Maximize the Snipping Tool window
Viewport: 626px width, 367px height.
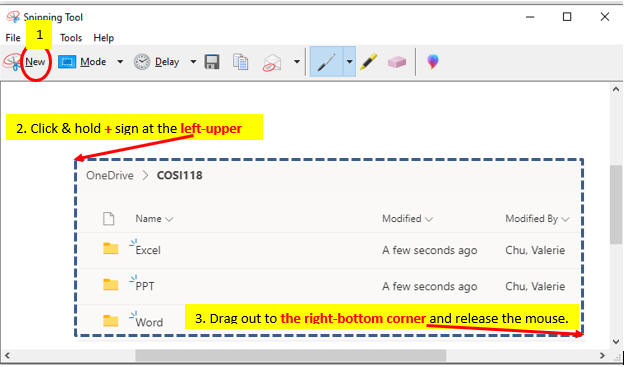pyautogui.click(x=567, y=17)
